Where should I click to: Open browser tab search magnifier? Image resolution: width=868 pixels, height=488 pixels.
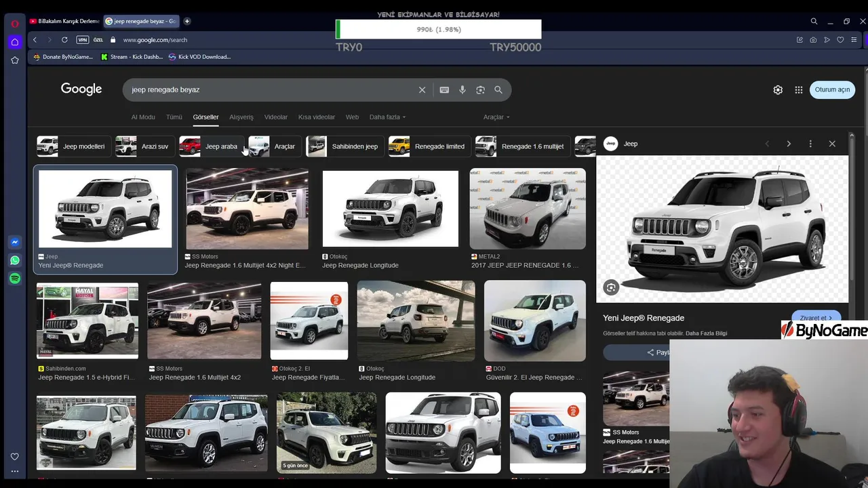pyautogui.click(x=814, y=21)
